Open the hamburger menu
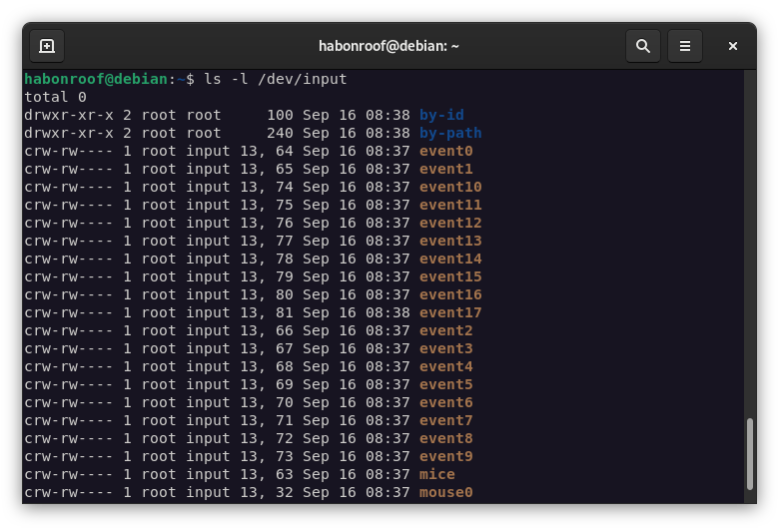 point(685,46)
